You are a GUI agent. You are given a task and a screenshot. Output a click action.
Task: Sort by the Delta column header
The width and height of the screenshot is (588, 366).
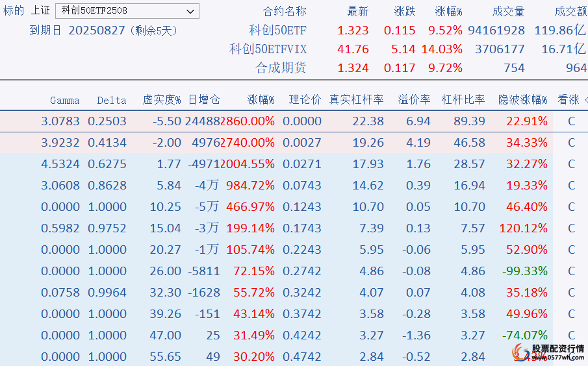tap(111, 101)
